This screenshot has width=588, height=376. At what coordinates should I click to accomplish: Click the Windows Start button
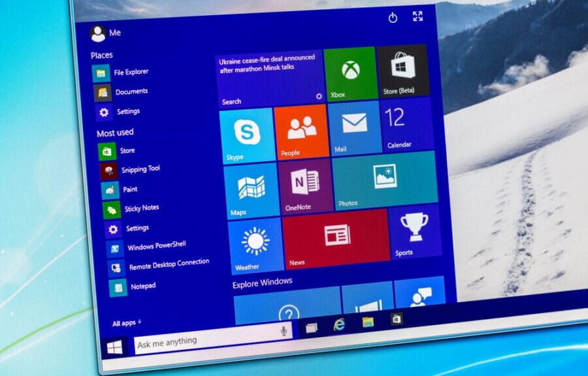click(114, 347)
